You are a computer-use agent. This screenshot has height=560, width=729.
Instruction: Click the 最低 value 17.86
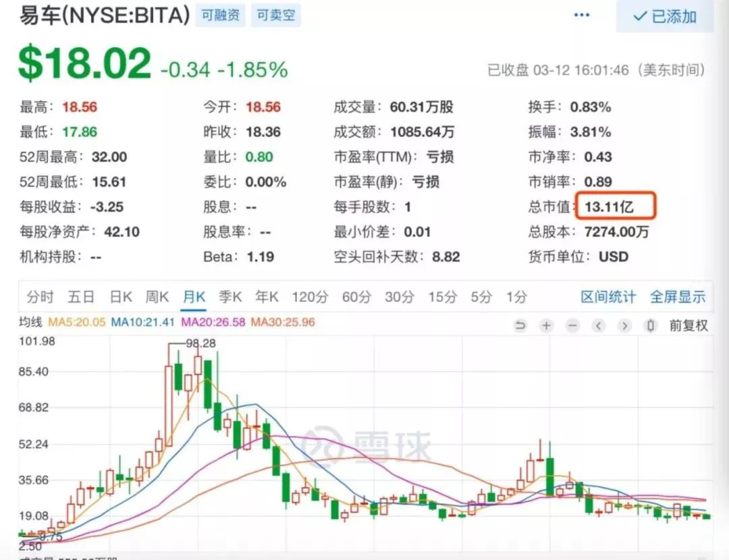click(80, 132)
